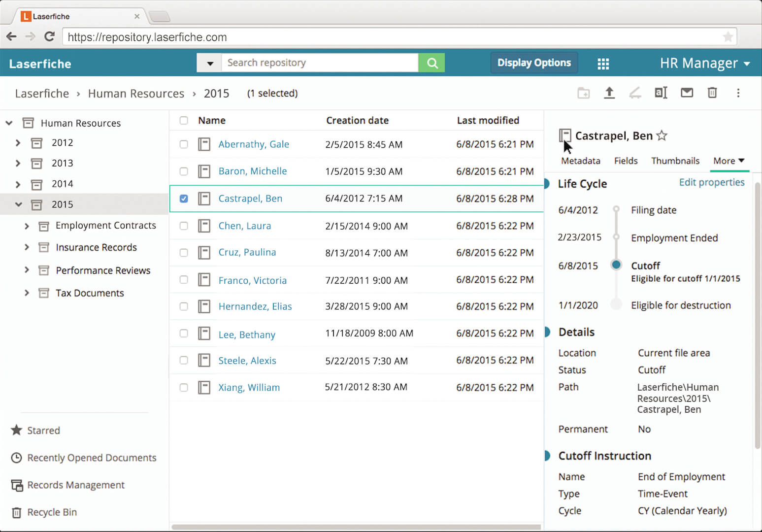This screenshot has width=762, height=532.
Task: Expand the Employment Contracts node
Action: click(27, 226)
